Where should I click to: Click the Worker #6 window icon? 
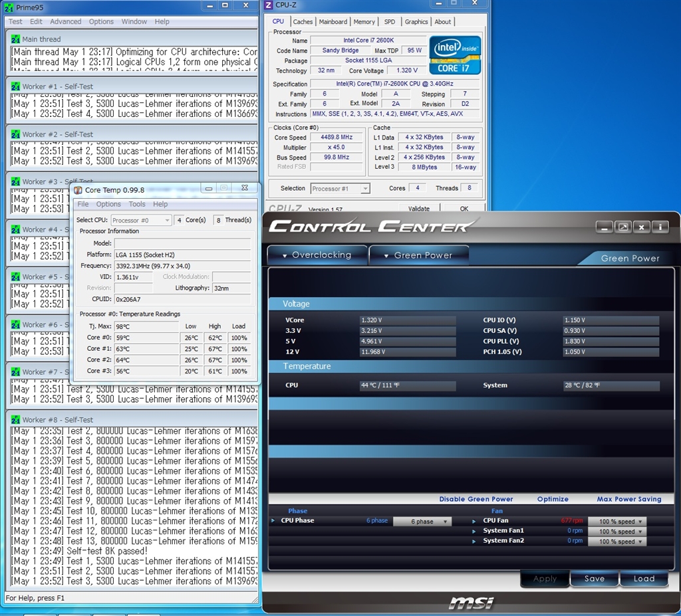[16, 324]
